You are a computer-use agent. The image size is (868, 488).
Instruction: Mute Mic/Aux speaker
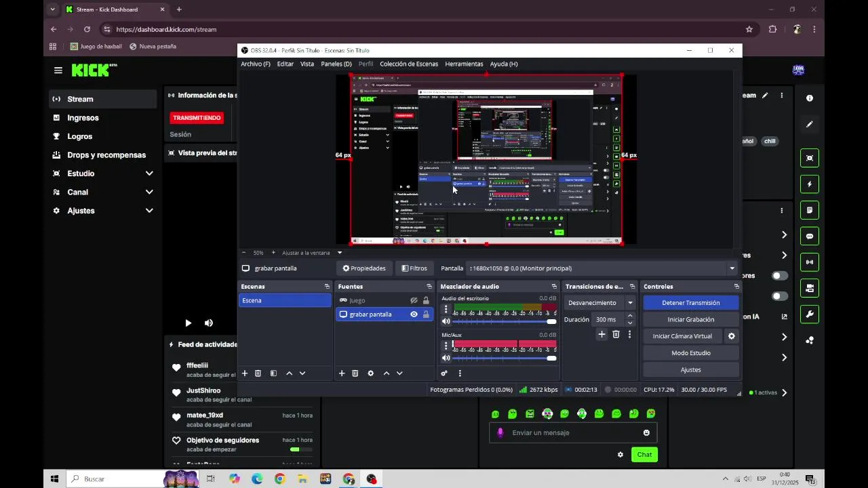446,358
